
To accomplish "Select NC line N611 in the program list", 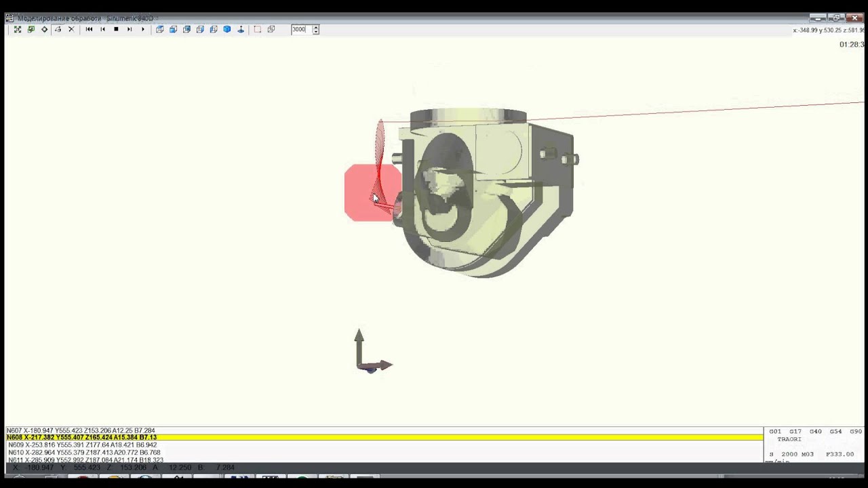I will pyautogui.click(x=85, y=460).
